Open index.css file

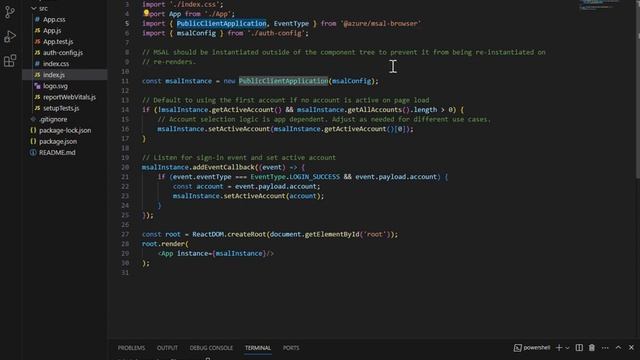tap(56, 64)
